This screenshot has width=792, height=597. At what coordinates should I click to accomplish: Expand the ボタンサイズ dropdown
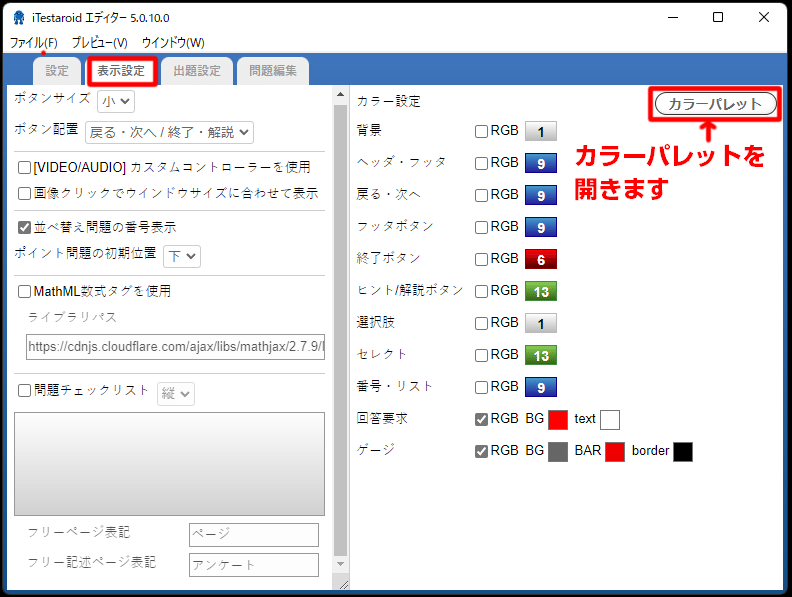pyautogui.click(x=116, y=102)
